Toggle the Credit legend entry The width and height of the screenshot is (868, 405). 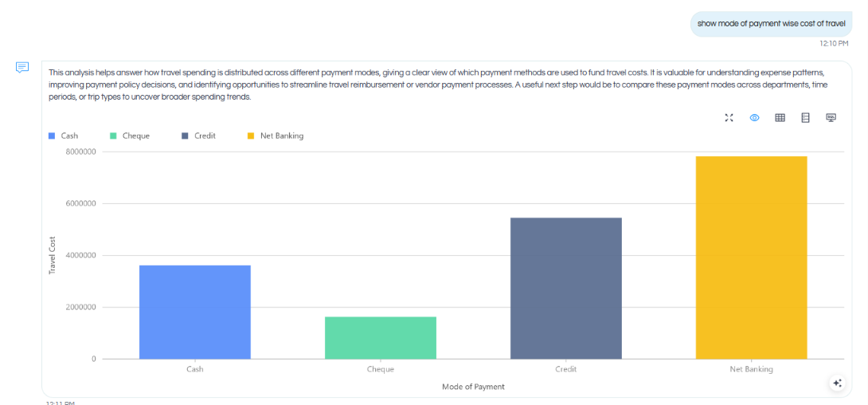pyautogui.click(x=198, y=136)
